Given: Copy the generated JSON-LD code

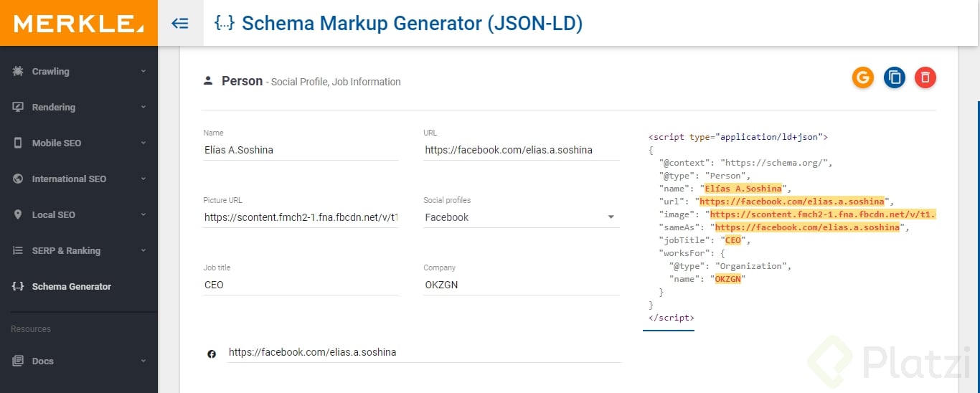Looking at the screenshot, I should [x=895, y=77].
